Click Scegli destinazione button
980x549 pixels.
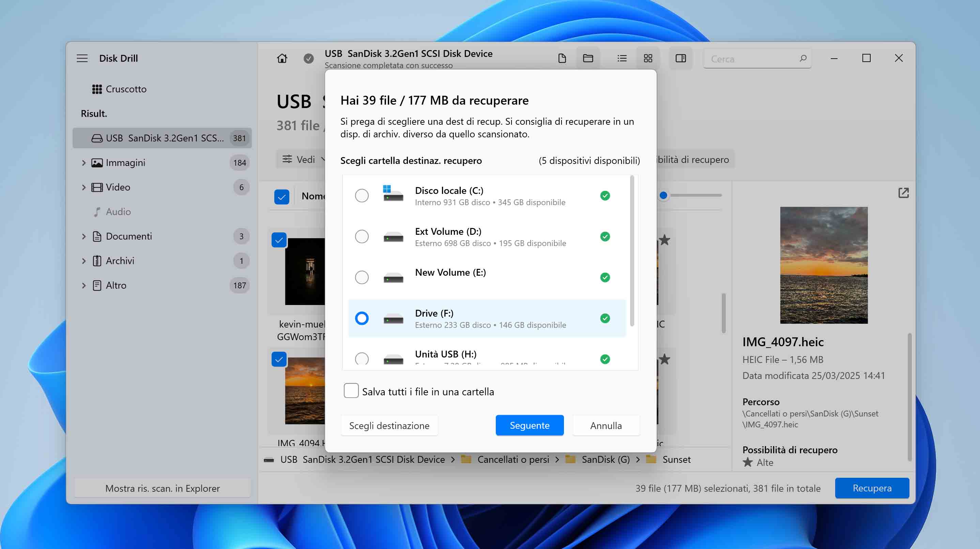click(x=389, y=425)
